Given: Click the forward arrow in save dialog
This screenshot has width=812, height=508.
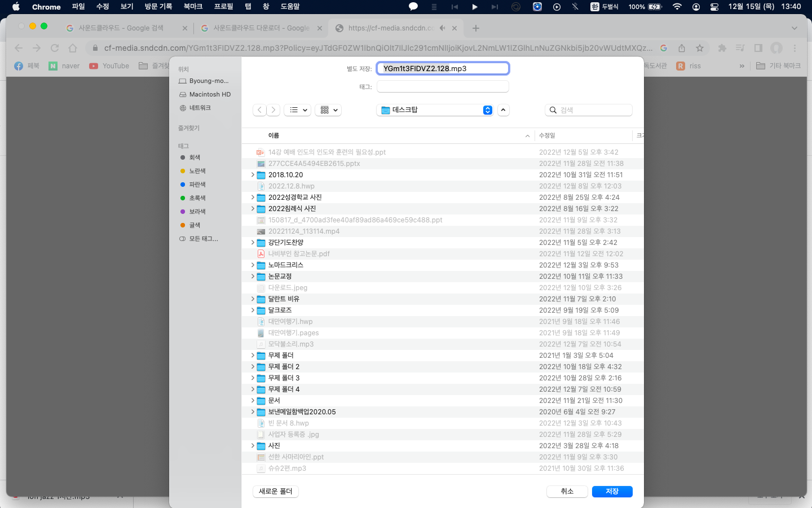Looking at the screenshot, I should [273, 110].
